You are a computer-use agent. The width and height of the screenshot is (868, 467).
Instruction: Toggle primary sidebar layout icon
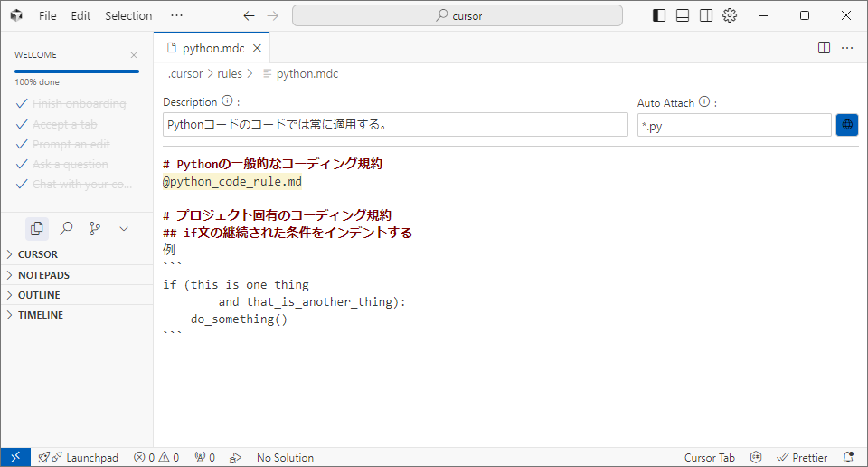point(659,15)
